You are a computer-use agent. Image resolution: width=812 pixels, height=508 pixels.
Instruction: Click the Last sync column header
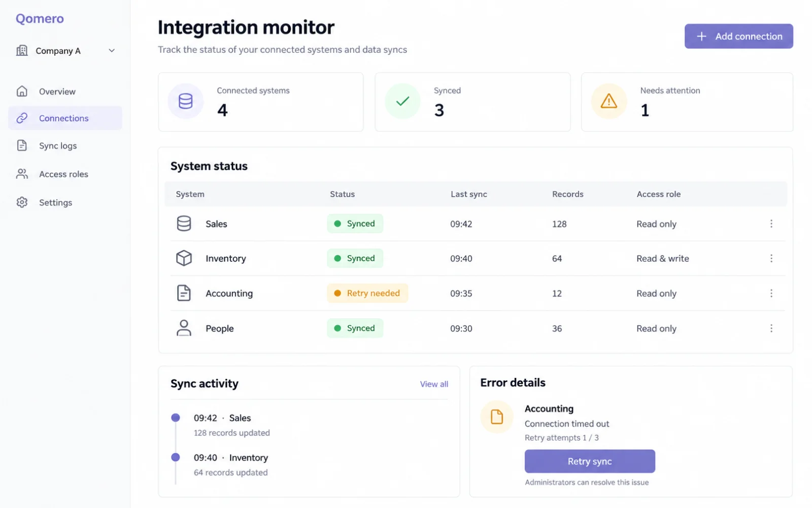point(469,194)
